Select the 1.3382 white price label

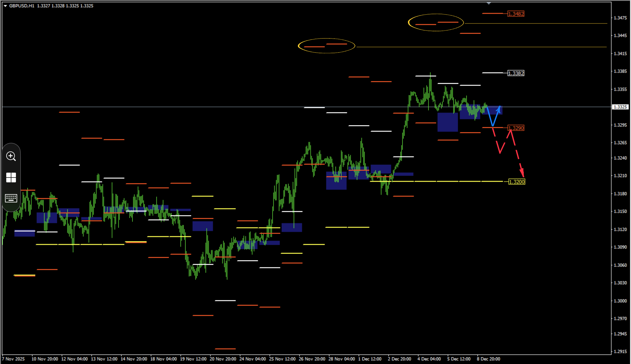[x=516, y=73]
